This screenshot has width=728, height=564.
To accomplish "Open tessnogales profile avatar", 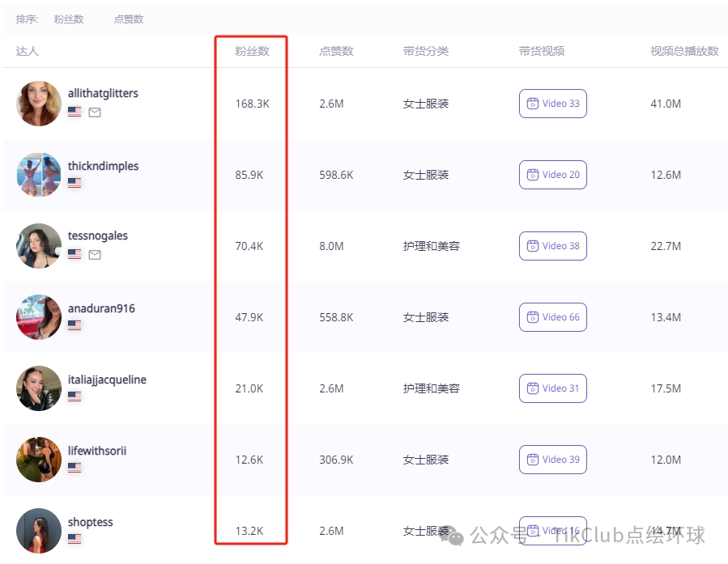I will tap(39, 246).
